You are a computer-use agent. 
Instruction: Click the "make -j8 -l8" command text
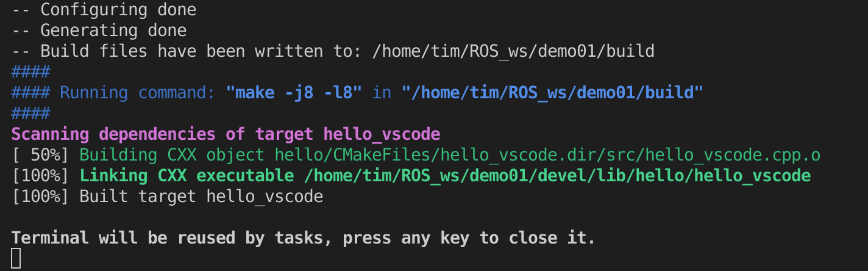tap(294, 93)
